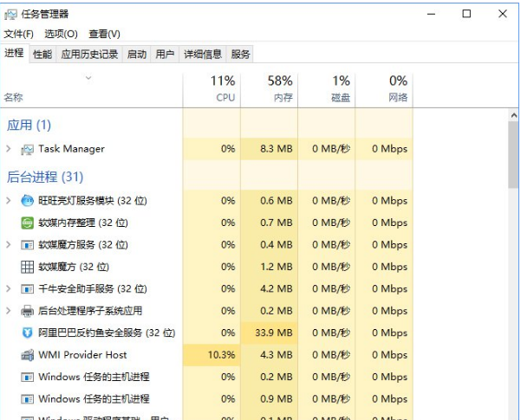Viewport: 521px width, 420px height.
Task: Click the 旺旺亮灯服务模块 process icon
Action: (27, 201)
